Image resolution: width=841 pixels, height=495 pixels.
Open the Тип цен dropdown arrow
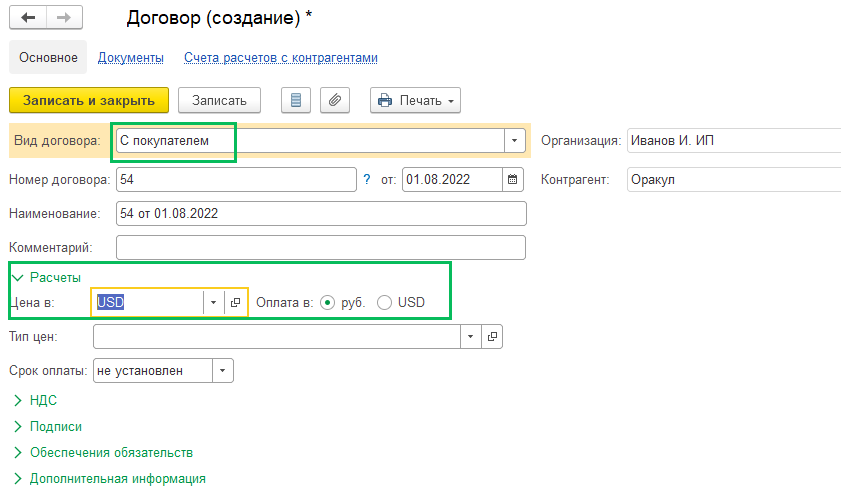[x=470, y=337]
